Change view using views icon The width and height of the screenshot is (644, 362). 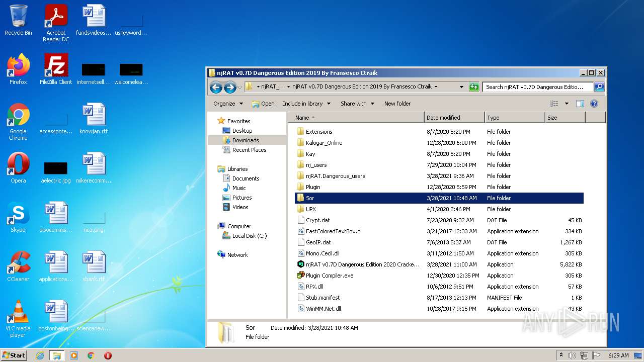(x=554, y=104)
